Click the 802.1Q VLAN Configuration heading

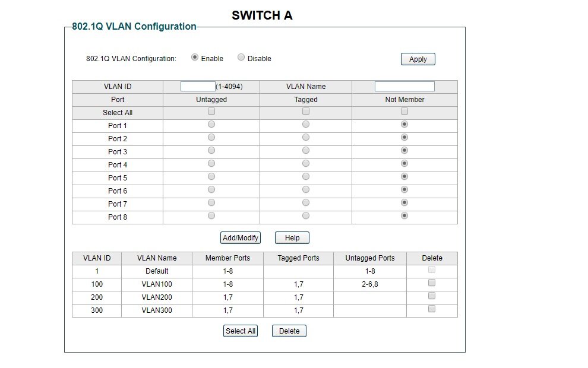[x=134, y=27]
